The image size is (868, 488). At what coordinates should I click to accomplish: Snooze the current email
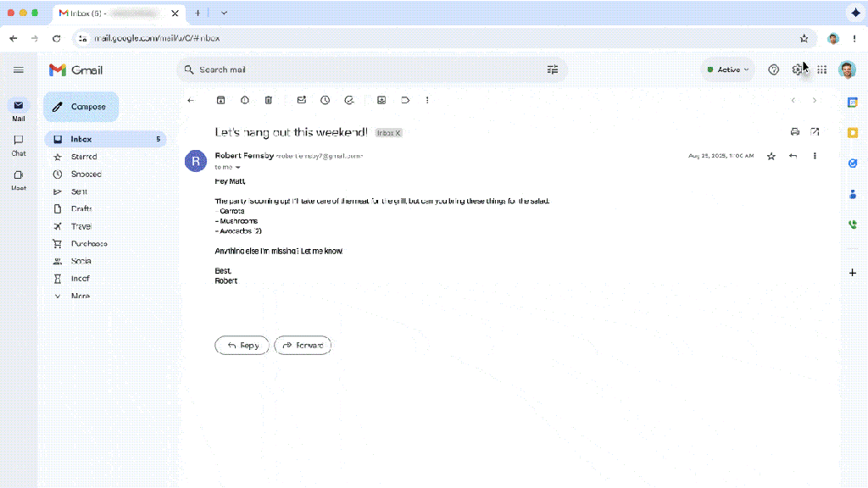pyautogui.click(x=325, y=100)
